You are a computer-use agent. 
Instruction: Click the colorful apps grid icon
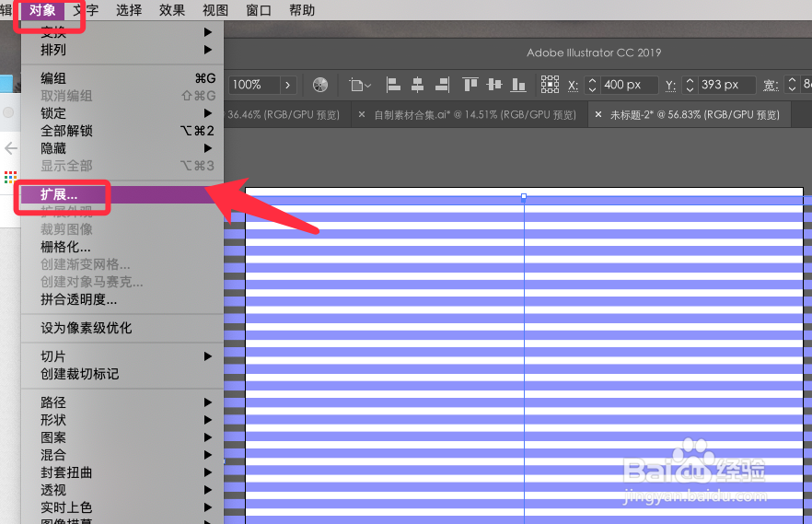[10, 177]
